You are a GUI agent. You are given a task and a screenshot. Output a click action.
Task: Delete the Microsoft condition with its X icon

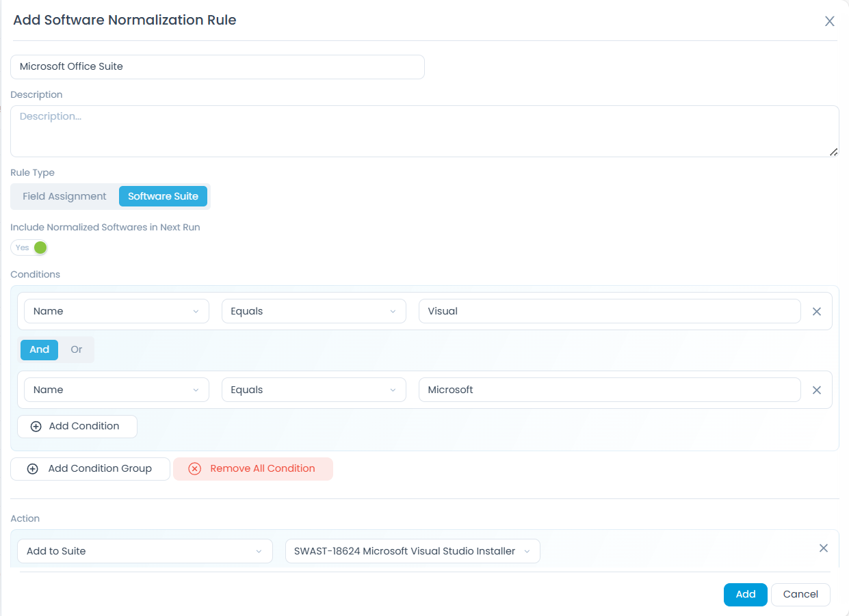point(816,390)
